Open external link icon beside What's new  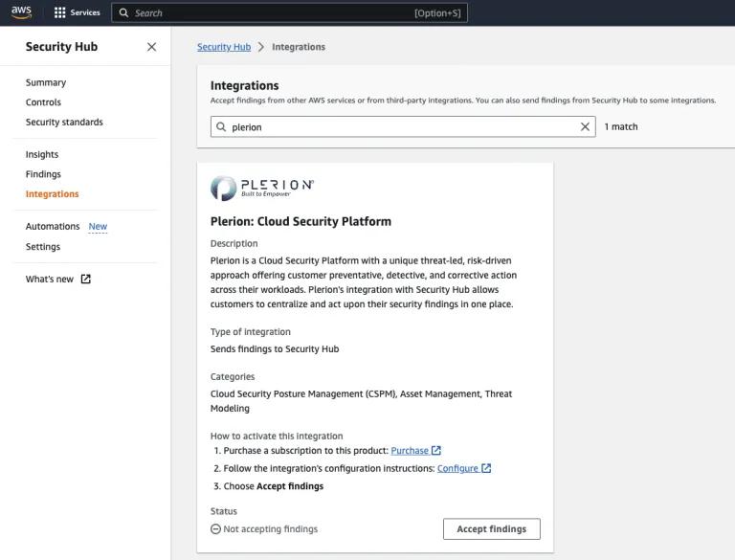tap(86, 280)
